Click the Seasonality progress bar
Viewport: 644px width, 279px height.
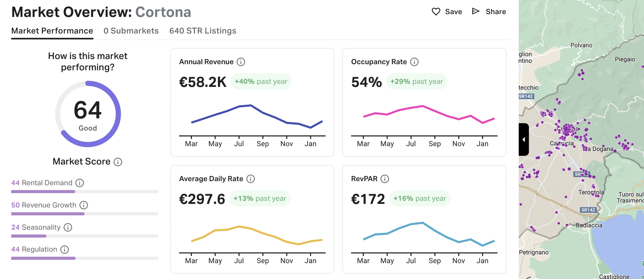coord(84,236)
